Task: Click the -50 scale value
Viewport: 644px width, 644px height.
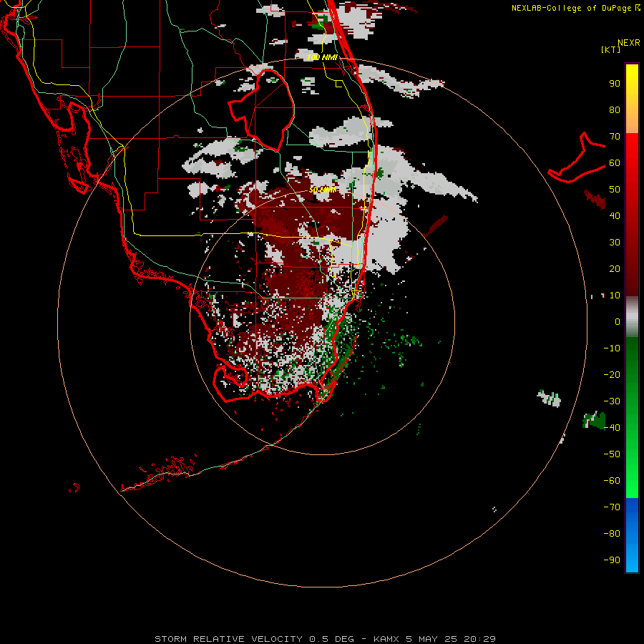Action: click(612, 454)
